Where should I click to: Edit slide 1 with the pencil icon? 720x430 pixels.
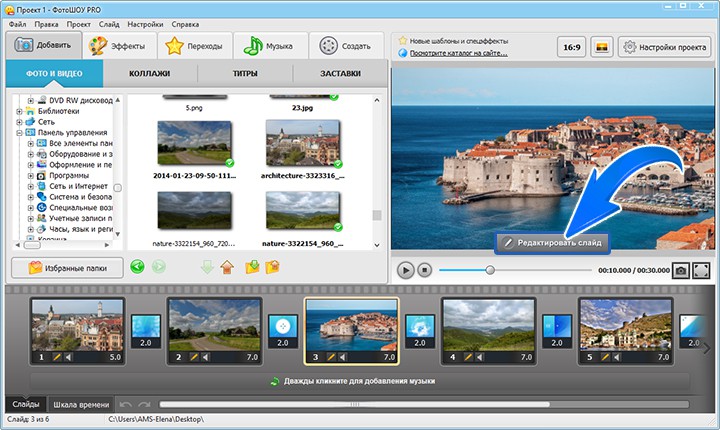click(57, 357)
